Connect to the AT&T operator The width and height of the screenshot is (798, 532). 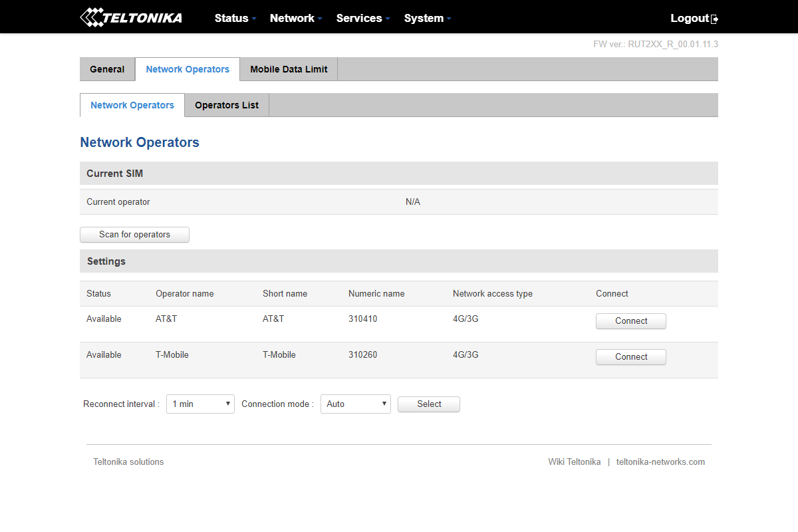pos(630,321)
